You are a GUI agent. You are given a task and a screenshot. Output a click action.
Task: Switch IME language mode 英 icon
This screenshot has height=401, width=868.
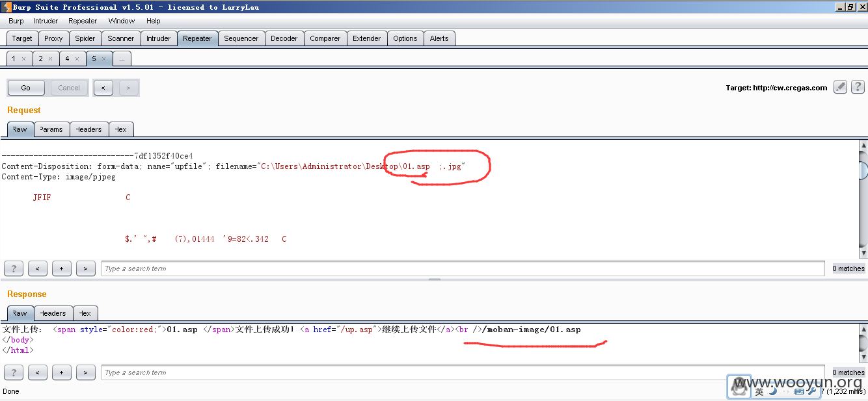[759, 391]
